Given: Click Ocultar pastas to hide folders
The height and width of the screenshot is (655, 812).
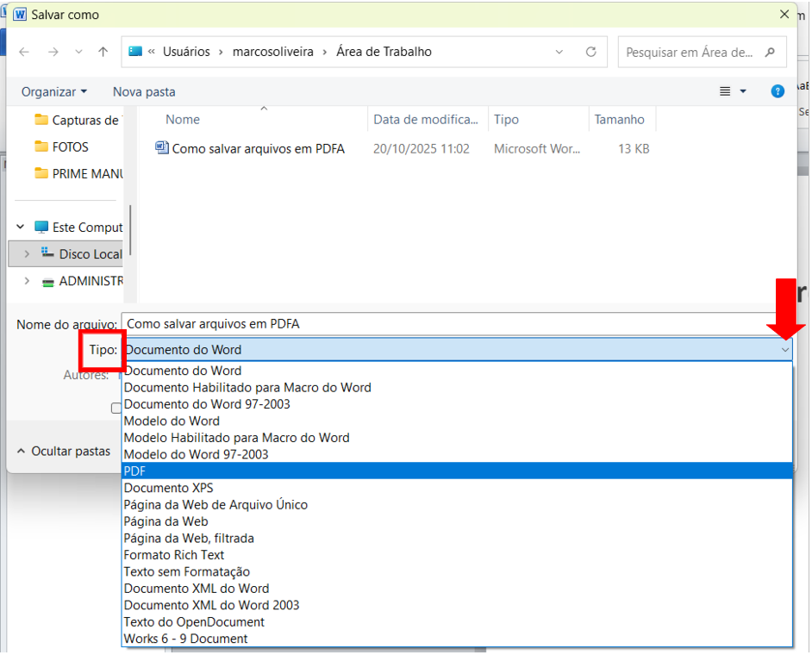Looking at the screenshot, I should (64, 451).
